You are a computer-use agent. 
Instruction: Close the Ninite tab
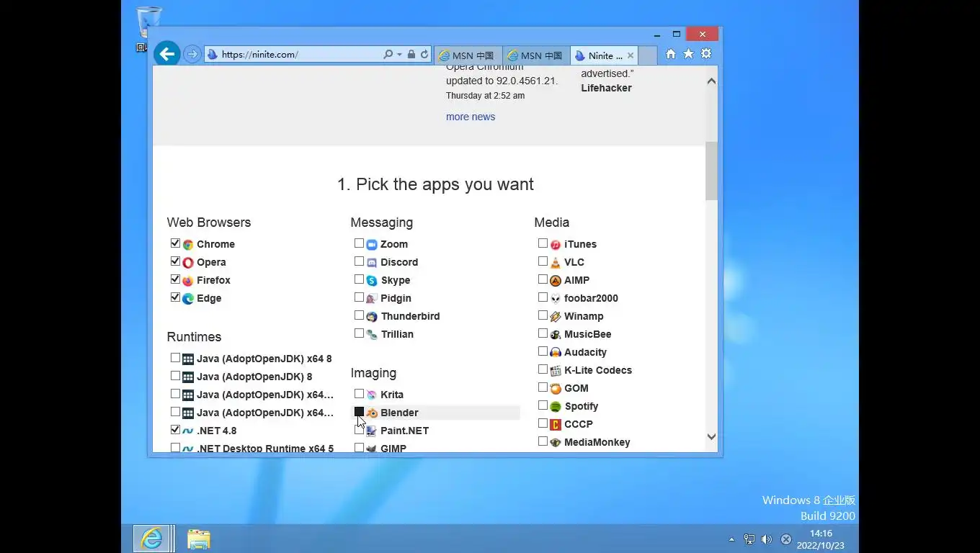(x=631, y=55)
